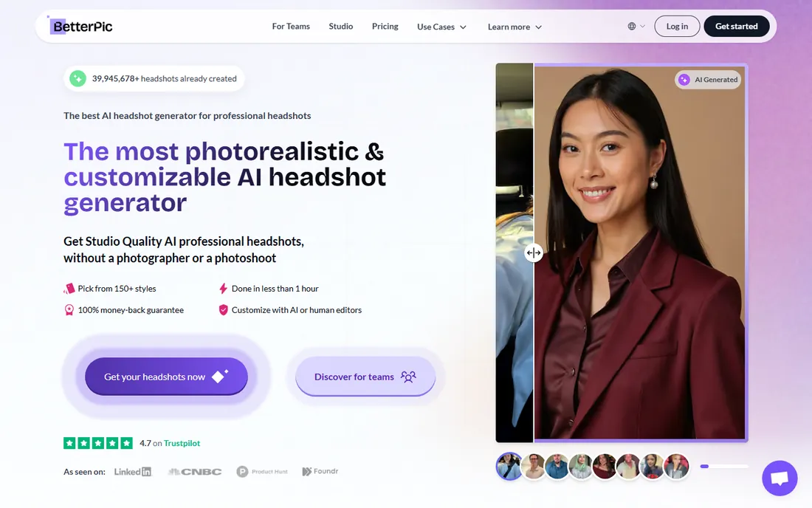
Task: Click the Log in button
Action: click(x=677, y=27)
